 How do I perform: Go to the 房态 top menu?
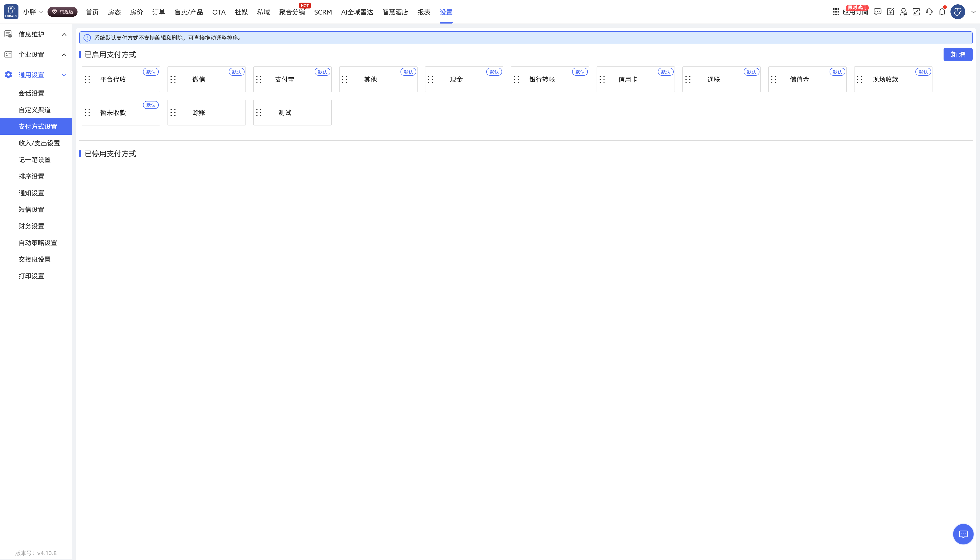pos(114,12)
